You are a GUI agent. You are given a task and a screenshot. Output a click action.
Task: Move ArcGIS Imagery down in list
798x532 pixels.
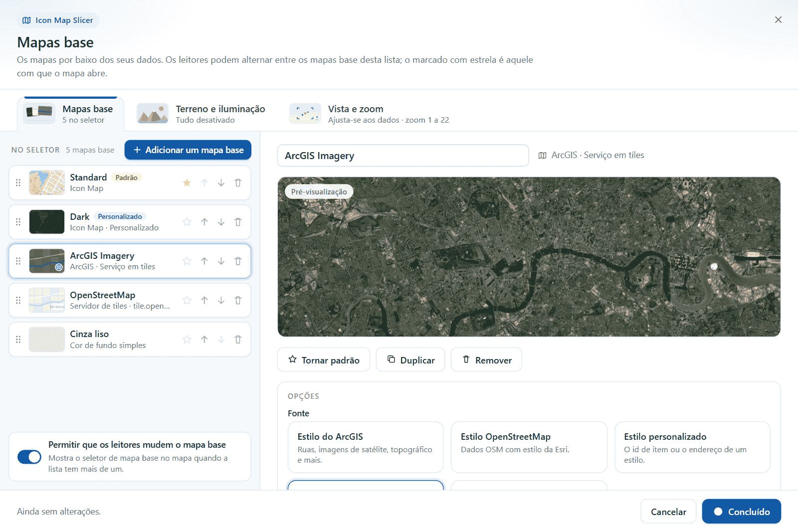(x=221, y=261)
